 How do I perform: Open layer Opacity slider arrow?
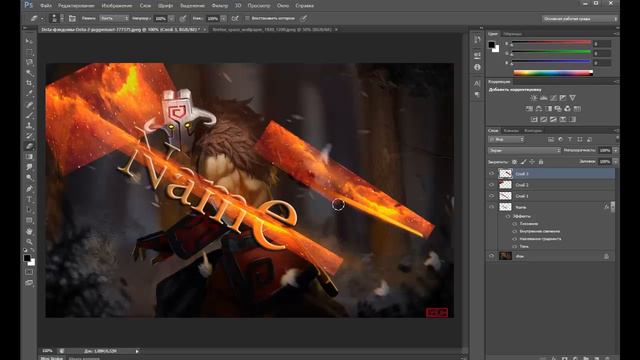pos(616,151)
